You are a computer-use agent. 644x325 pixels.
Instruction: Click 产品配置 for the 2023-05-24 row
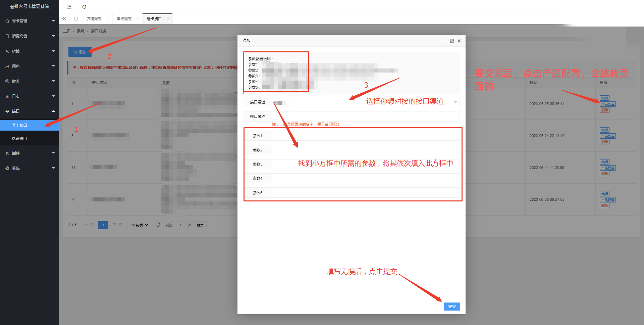[607, 136]
